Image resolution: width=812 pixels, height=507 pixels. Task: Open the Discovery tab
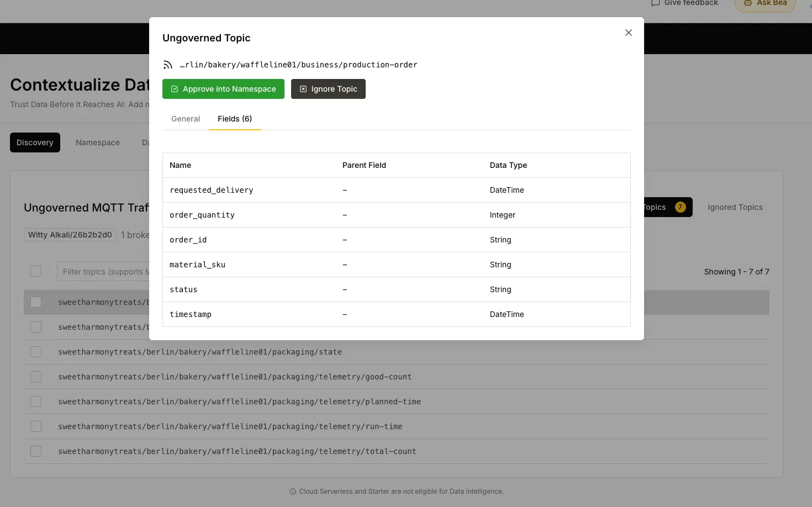pos(35,142)
